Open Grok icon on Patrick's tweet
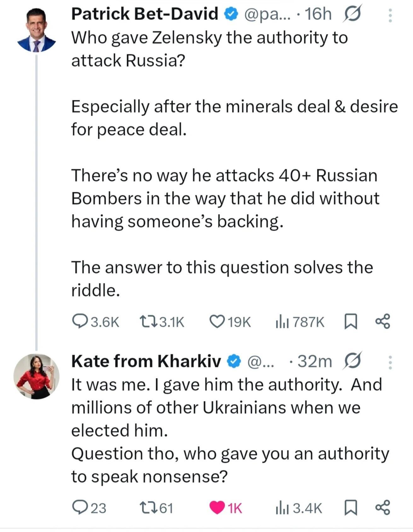 point(352,14)
